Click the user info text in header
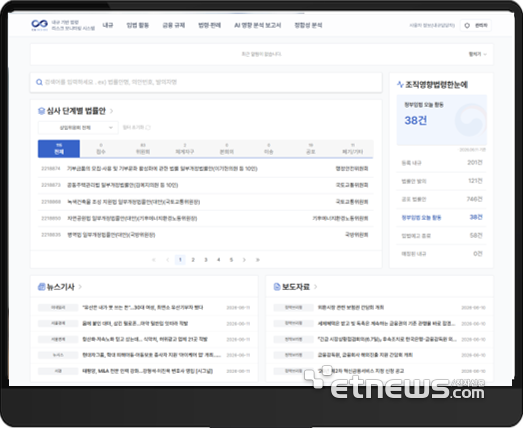This screenshot has height=428, width=523. click(x=432, y=25)
